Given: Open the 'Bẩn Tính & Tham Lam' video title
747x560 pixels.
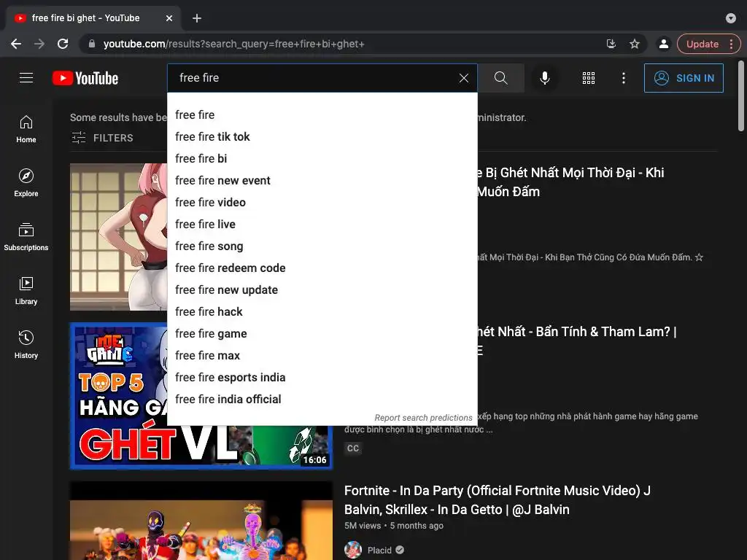Looking at the screenshot, I should [x=576, y=341].
